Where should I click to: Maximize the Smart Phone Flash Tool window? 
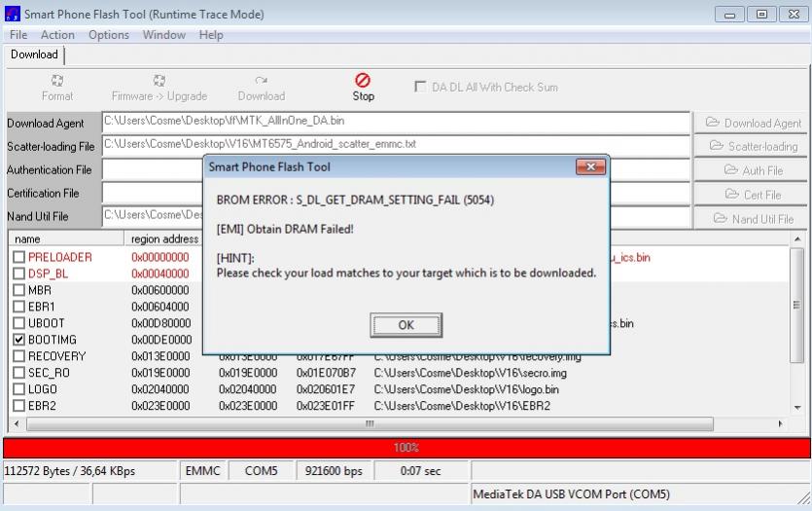click(x=761, y=15)
